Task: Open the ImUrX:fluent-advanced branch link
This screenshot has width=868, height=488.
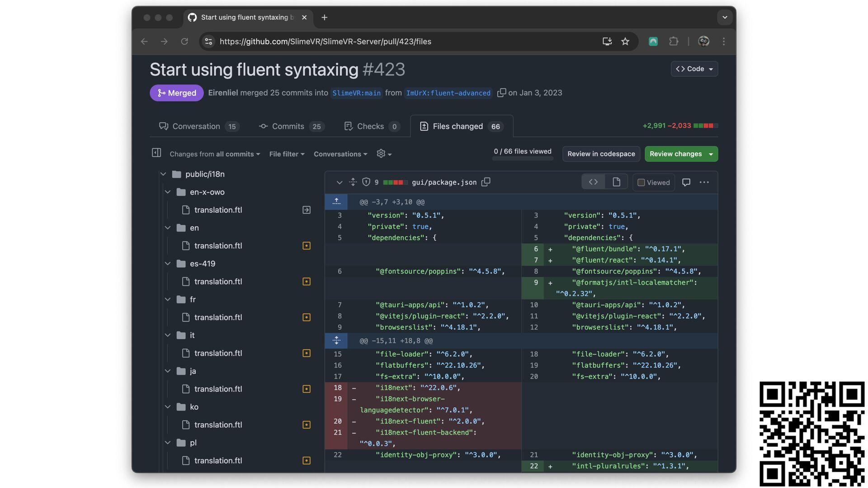Action: click(x=448, y=93)
